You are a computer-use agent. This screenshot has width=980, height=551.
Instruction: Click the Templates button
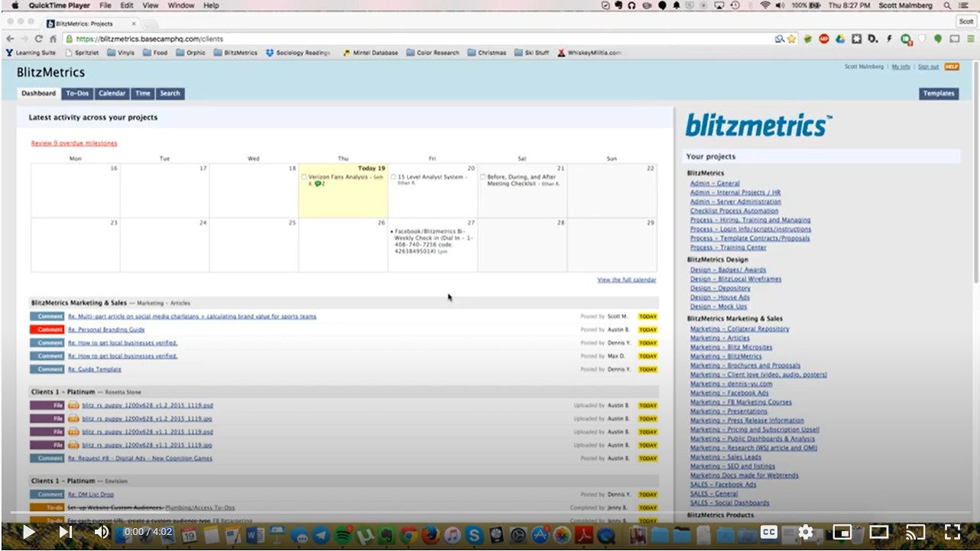click(938, 93)
